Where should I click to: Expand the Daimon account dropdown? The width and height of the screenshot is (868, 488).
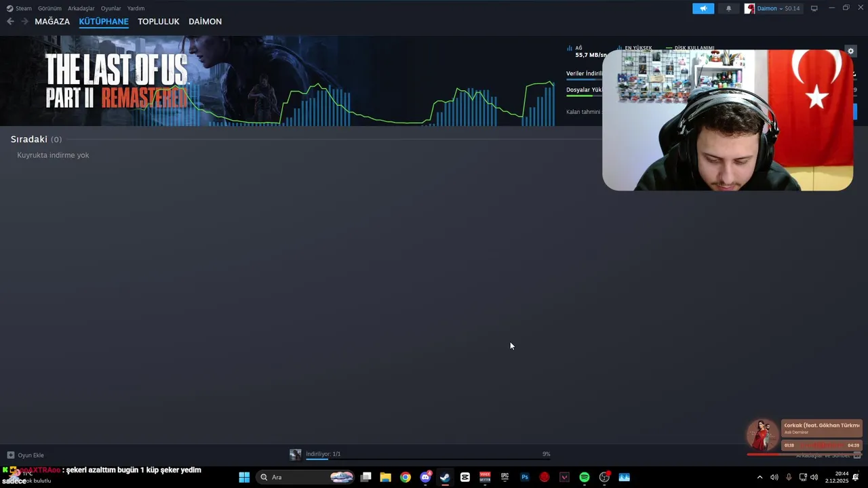pos(781,8)
